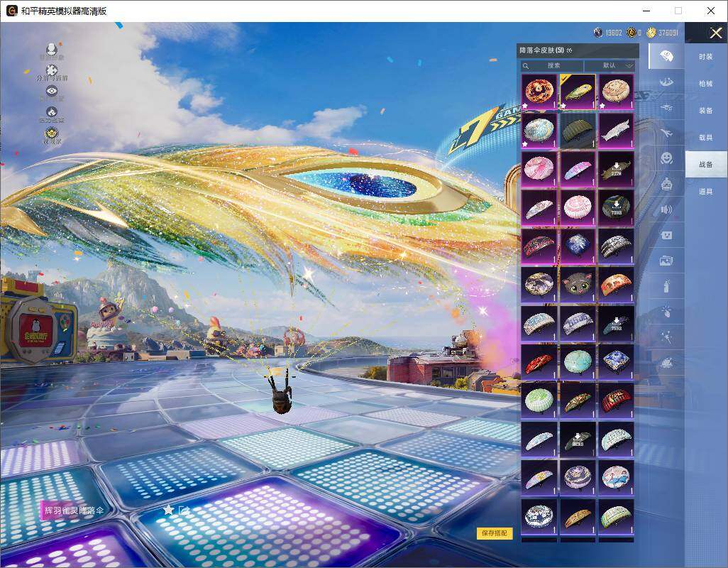Open the 道具 category tab
The height and width of the screenshot is (568, 728).
pyautogui.click(x=706, y=192)
